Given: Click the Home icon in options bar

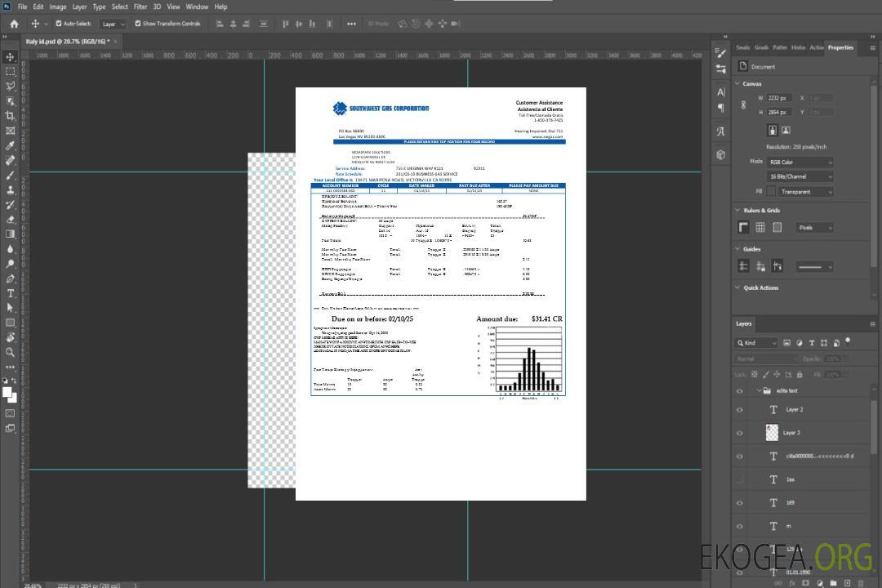Looking at the screenshot, I should tap(14, 24).
